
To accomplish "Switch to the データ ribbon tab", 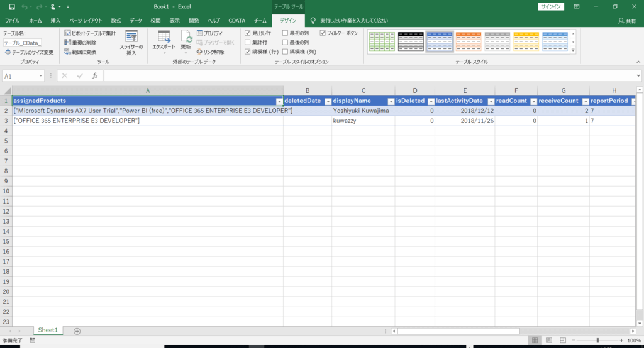I will [x=136, y=21].
